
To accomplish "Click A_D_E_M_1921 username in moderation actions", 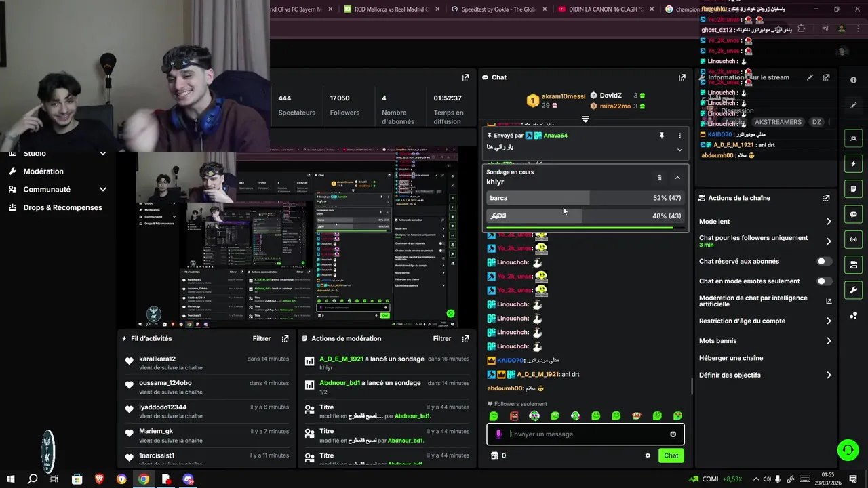I will coord(342,359).
